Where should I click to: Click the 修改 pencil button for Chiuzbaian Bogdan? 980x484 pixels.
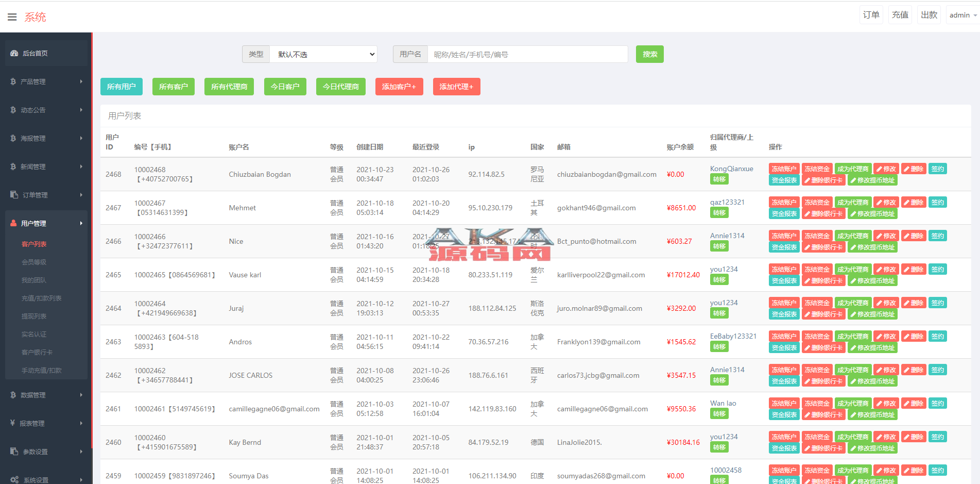pyautogui.click(x=886, y=169)
